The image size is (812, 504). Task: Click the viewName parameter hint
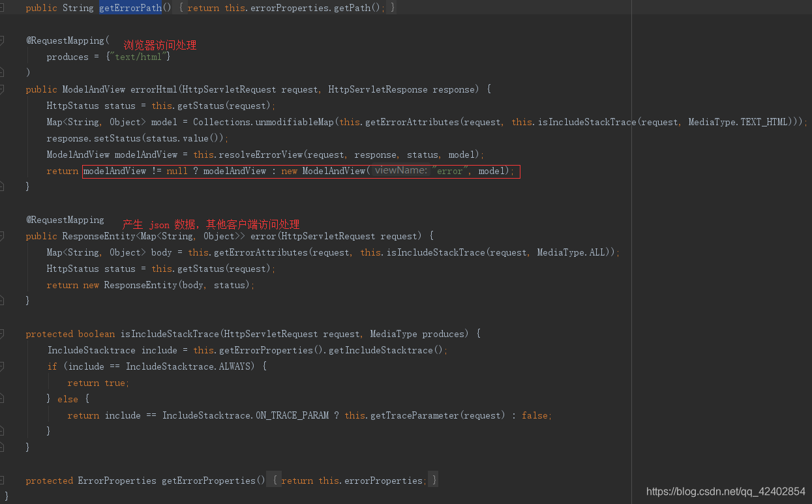401,170
